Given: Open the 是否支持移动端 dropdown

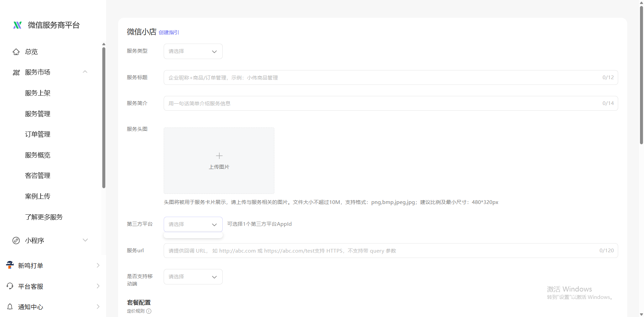Looking at the screenshot, I should point(193,277).
